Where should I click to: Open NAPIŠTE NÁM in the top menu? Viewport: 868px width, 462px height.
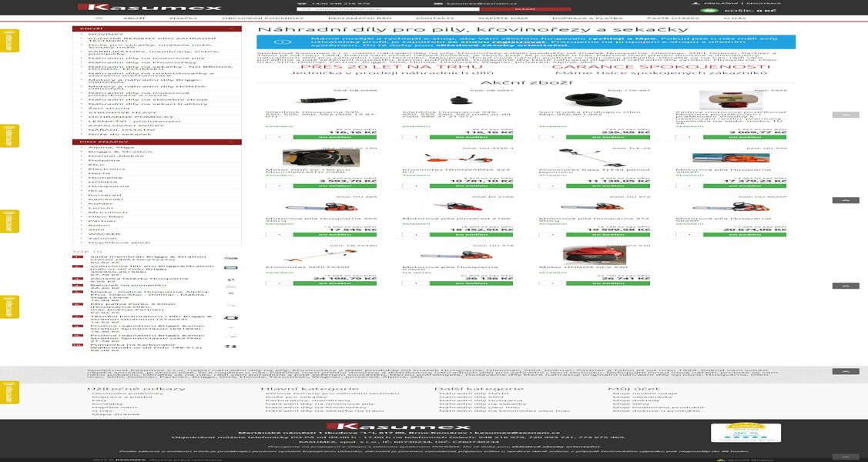(x=503, y=18)
